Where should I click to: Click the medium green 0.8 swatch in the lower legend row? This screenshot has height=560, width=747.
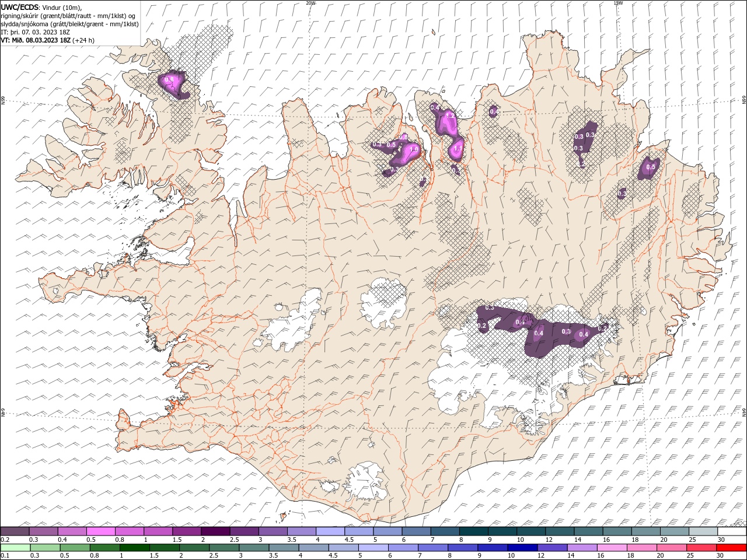coord(105,548)
